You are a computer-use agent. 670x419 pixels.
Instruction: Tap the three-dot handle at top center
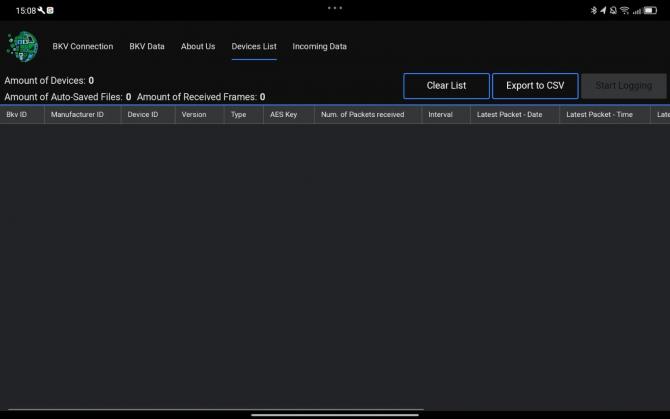[x=335, y=8]
